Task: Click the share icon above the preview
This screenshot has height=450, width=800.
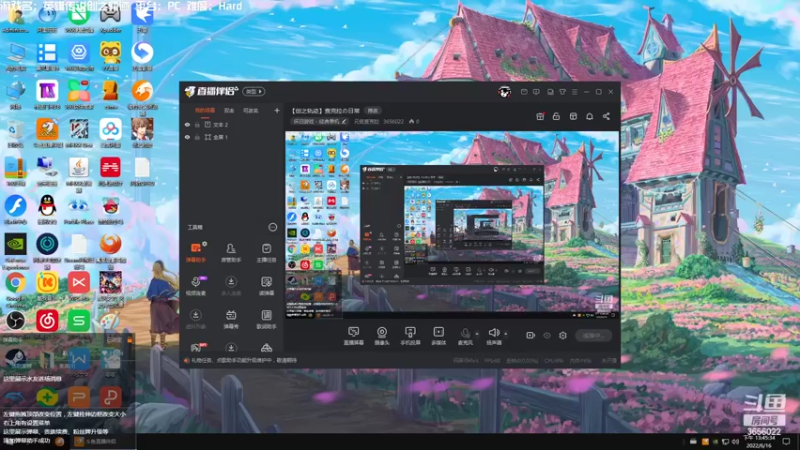Action: click(x=606, y=116)
